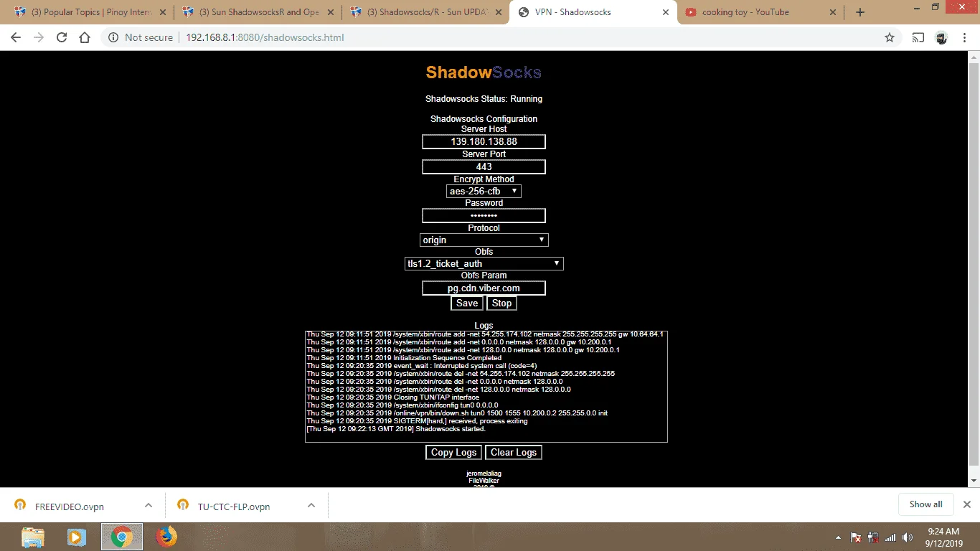Check the wireless signal bars icon

point(890,537)
